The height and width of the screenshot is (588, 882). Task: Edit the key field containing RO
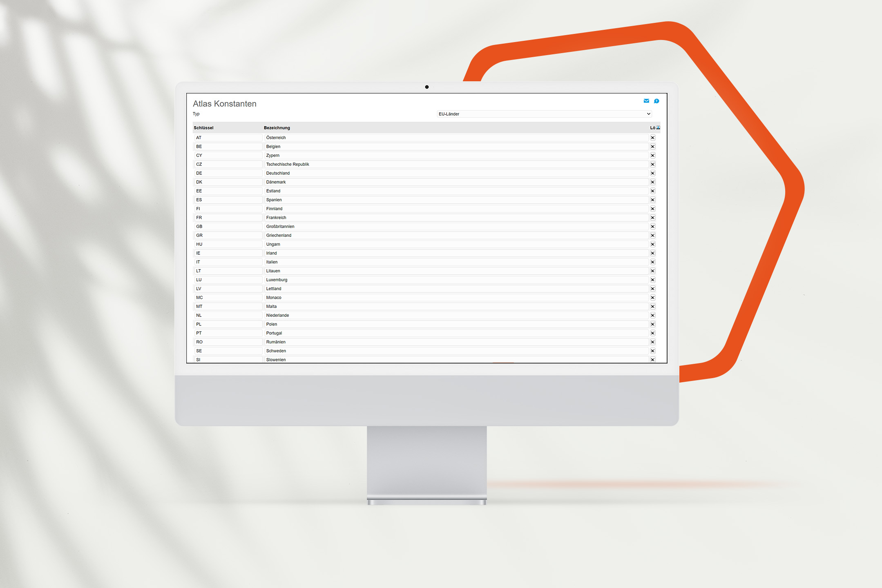(228, 342)
